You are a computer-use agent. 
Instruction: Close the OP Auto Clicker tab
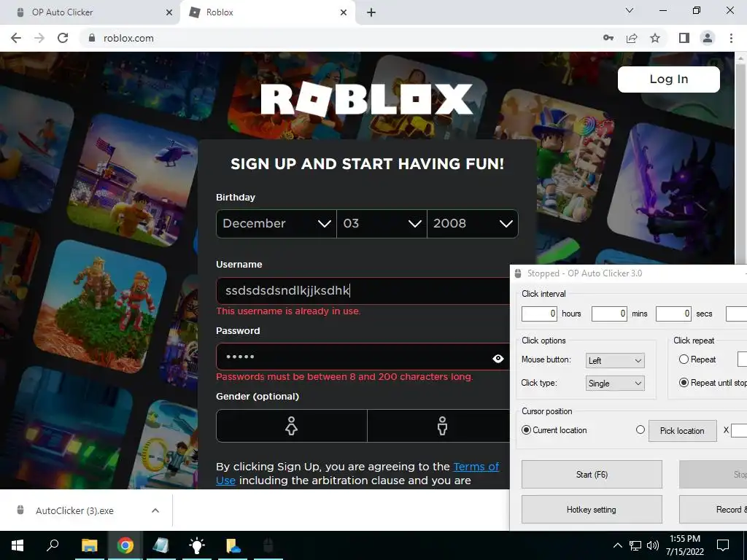click(169, 12)
